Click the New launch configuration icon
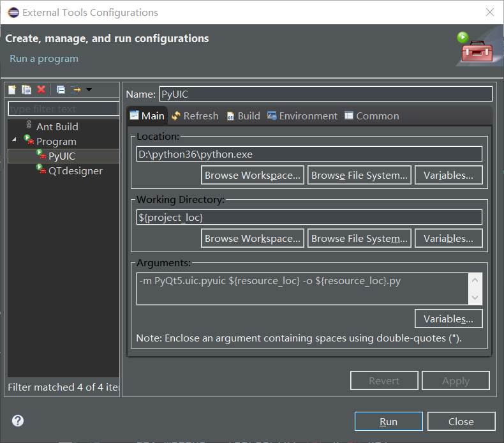The image size is (504, 443). [12, 89]
